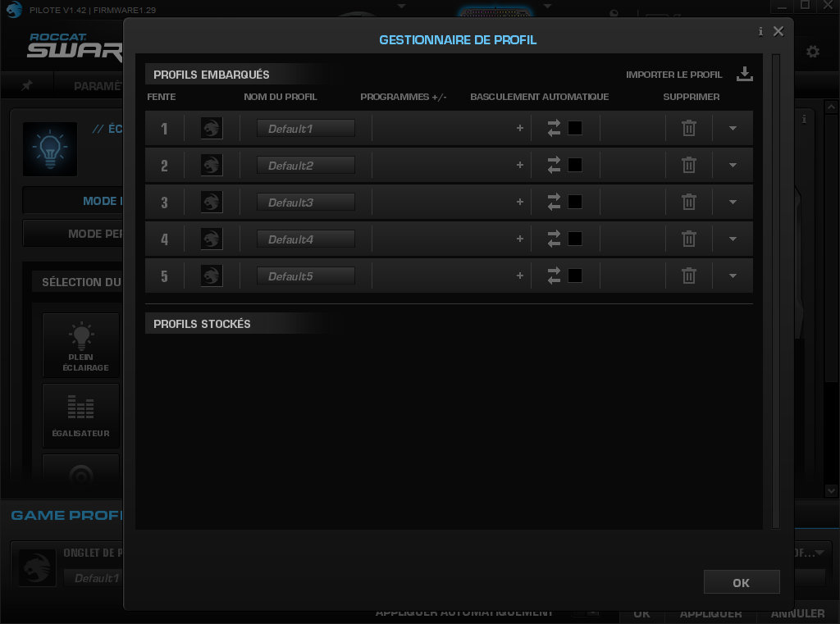Delete profile Default2 with trash icon
This screenshot has height=624, width=840.
(x=689, y=165)
